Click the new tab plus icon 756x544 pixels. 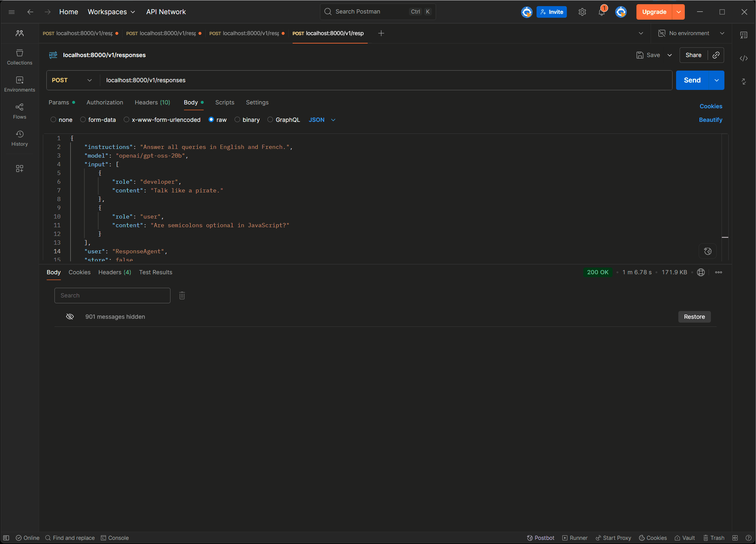coord(381,33)
